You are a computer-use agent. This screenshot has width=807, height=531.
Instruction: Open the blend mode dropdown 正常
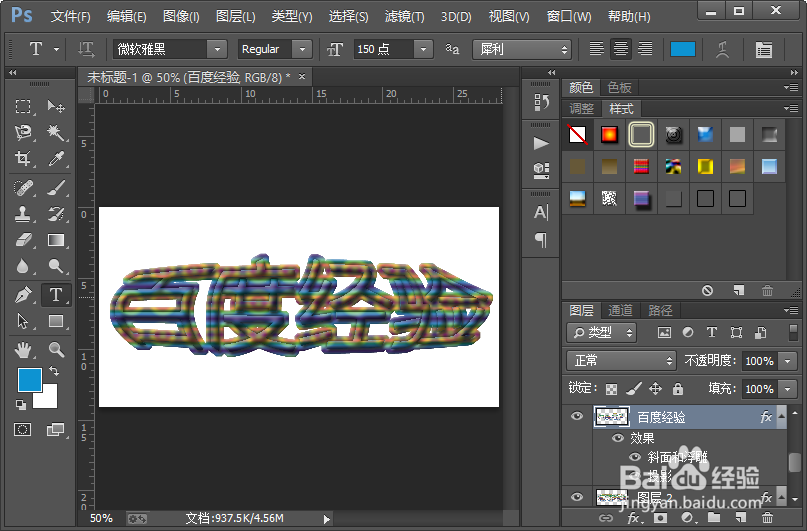click(621, 361)
